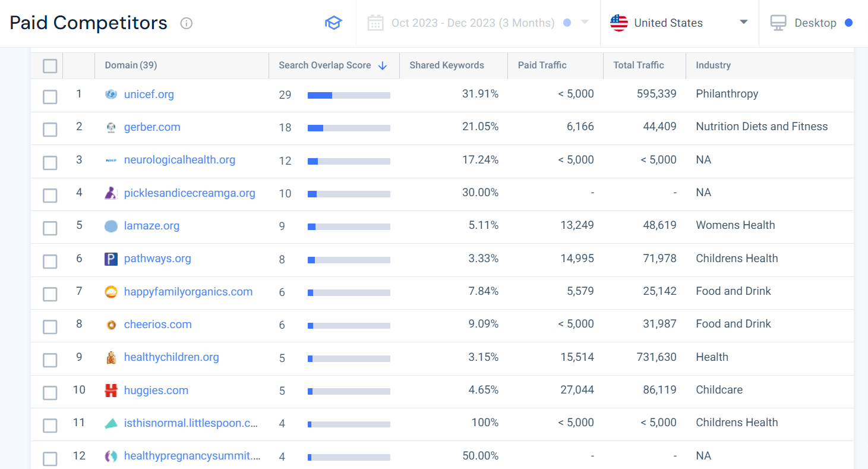Click the Paid Competitors page title

point(89,23)
